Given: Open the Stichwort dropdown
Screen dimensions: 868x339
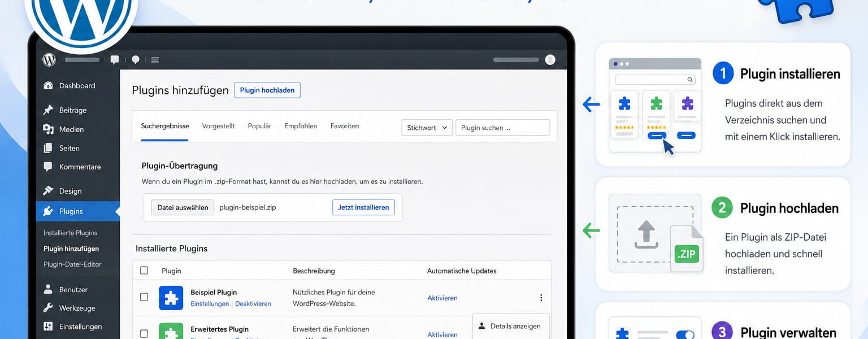Looking at the screenshot, I should (427, 128).
